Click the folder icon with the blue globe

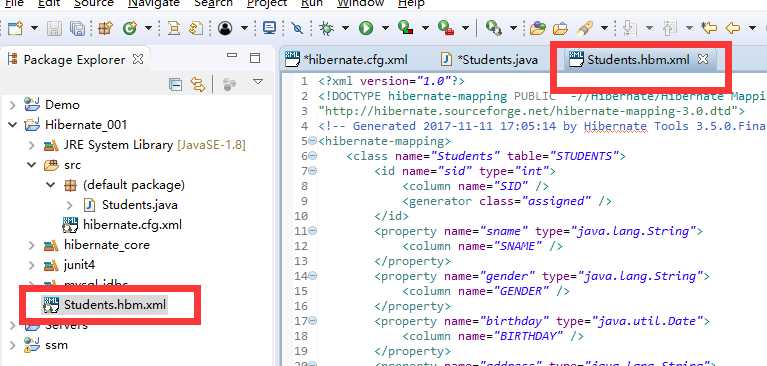538,28
